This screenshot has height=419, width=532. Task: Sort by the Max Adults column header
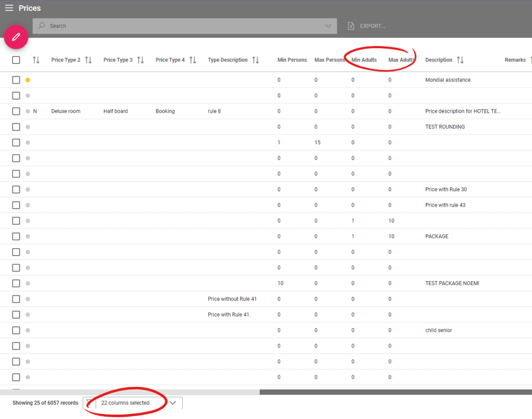point(401,59)
